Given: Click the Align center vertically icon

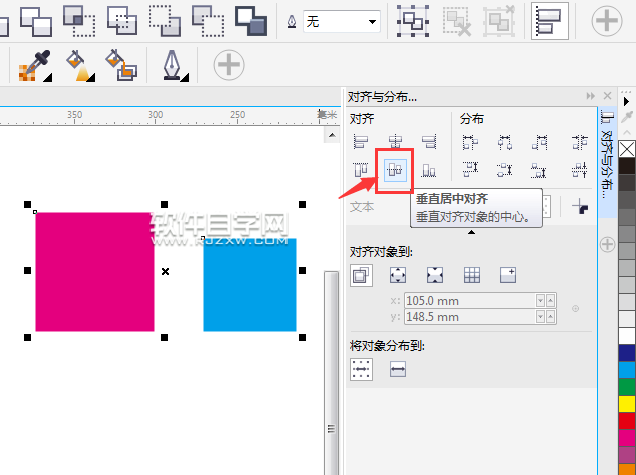Looking at the screenshot, I should tap(395, 170).
